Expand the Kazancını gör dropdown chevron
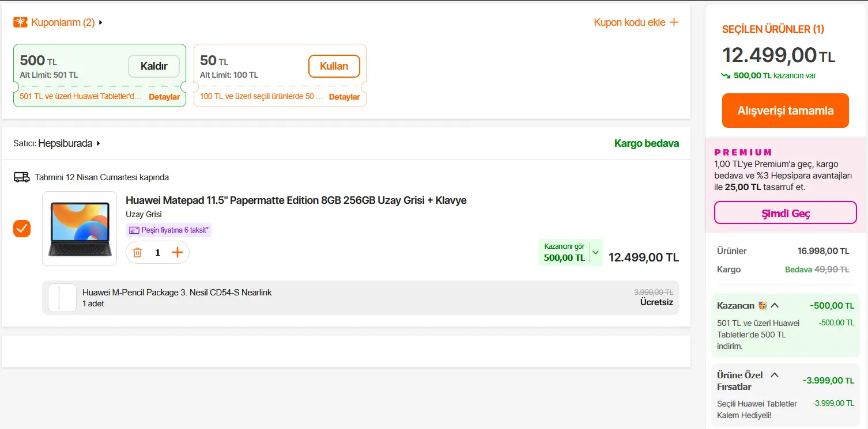868x429 pixels. [x=595, y=252]
